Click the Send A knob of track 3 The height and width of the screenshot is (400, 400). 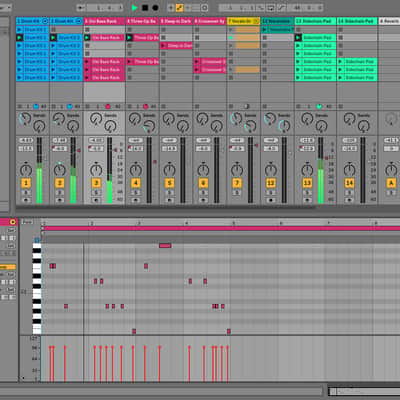[96, 119]
